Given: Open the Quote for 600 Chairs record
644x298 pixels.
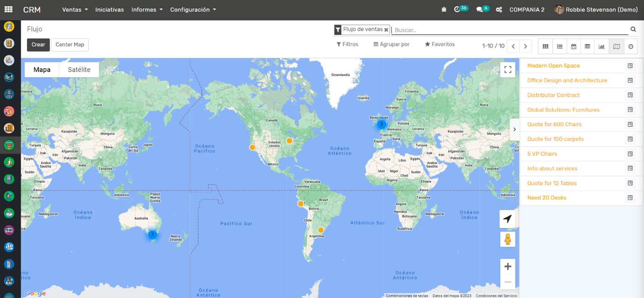Looking at the screenshot, I should [554, 124].
